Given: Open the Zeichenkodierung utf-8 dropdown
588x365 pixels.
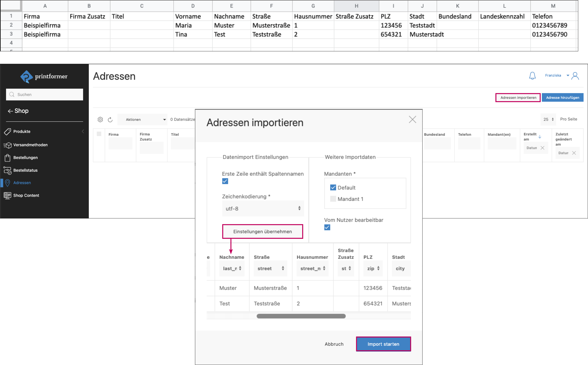Looking at the screenshot, I should coord(263,209).
